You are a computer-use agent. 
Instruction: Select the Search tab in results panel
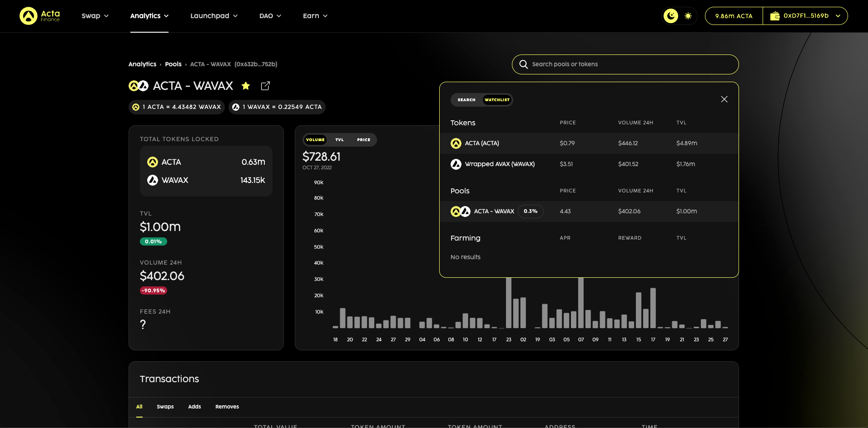coord(466,100)
